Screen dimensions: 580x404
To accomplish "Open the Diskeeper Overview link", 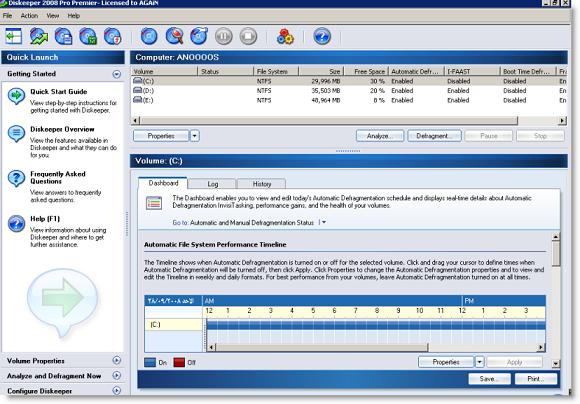I will 62,129.
